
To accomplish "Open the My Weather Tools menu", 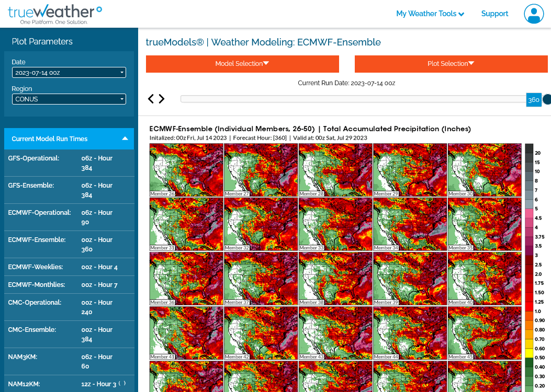I will coord(430,14).
